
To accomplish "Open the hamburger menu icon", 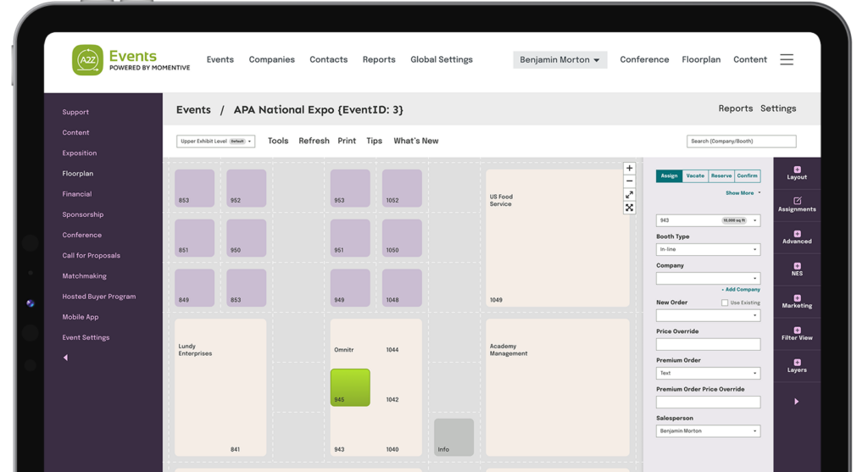I will click(x=787, y=59).
